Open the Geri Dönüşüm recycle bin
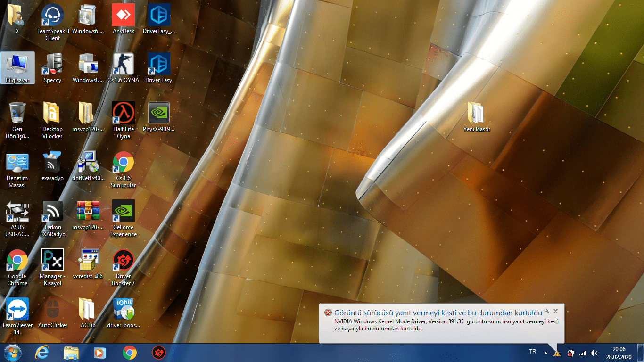 (x=17, y=120)
